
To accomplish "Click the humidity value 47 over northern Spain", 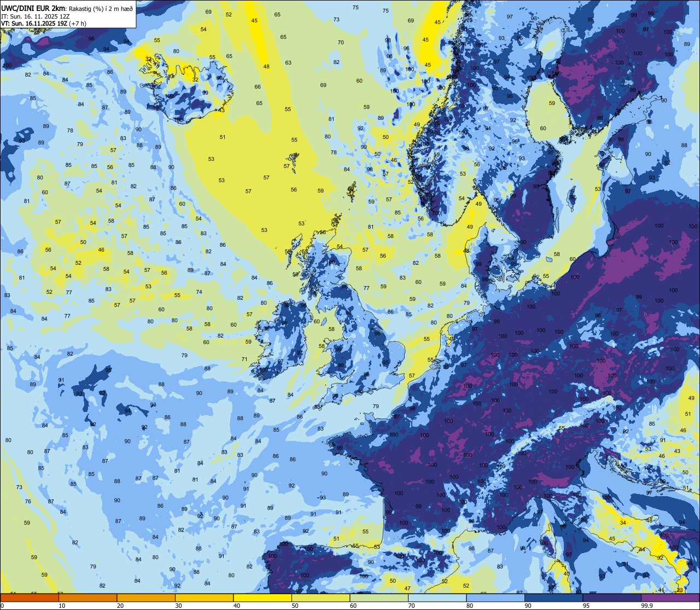I will 407,588.
